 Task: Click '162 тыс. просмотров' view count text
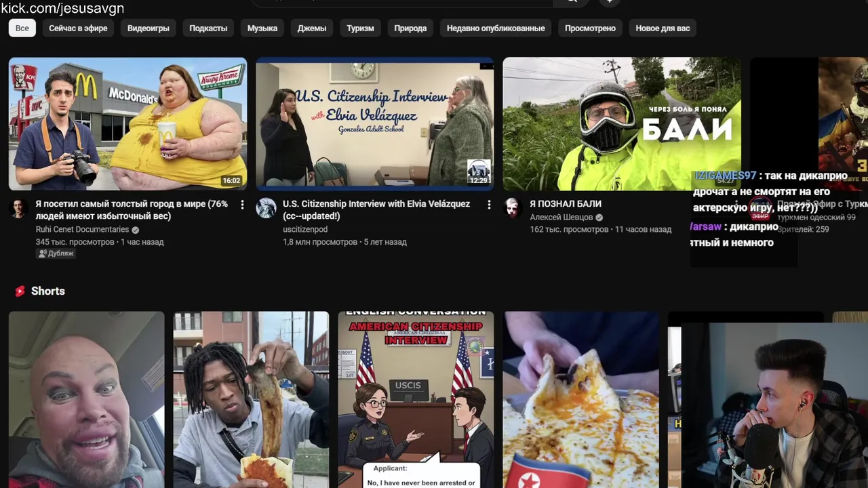coord(569,230)
